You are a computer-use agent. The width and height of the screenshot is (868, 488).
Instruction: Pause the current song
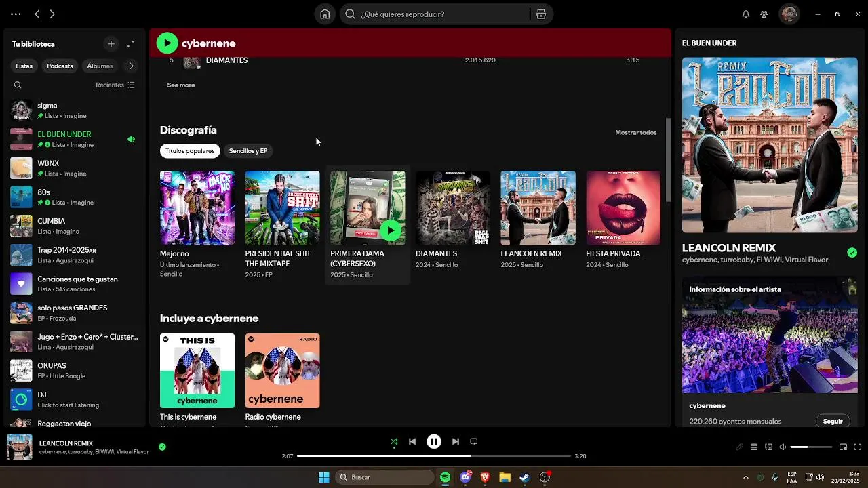click(434, 441)
